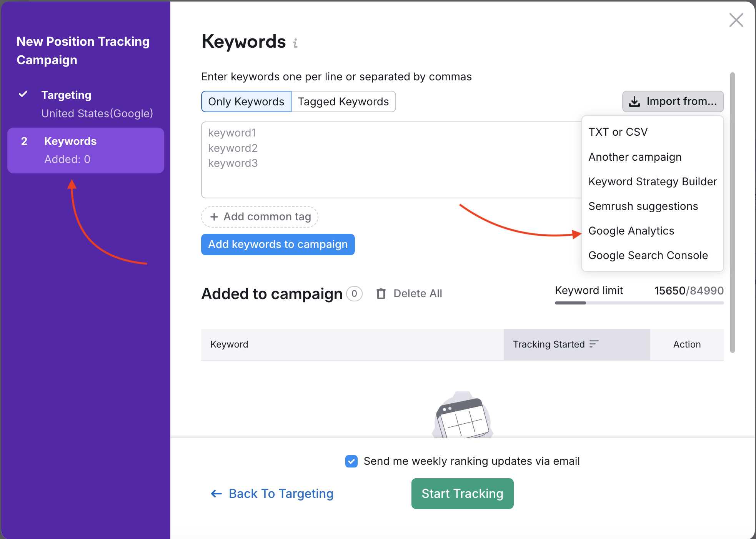This screenshot has height=539, width=756.
Task: Toggle Only Keywords tab
Action: coord(245,101)
